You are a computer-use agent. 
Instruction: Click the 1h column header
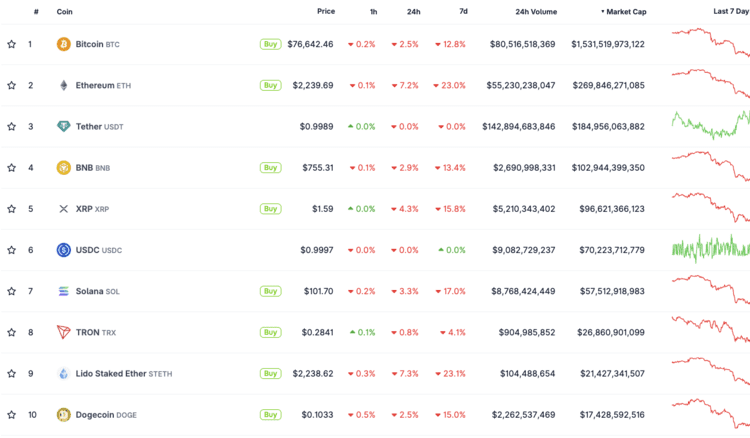coord(373,12)
